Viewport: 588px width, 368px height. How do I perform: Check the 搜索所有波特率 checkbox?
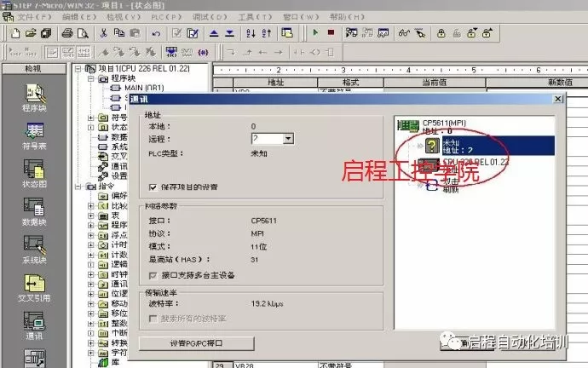(x=153, y=318)
